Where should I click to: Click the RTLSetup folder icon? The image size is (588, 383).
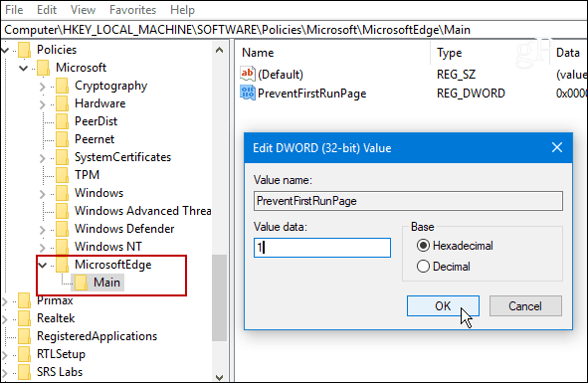[24, 354]
